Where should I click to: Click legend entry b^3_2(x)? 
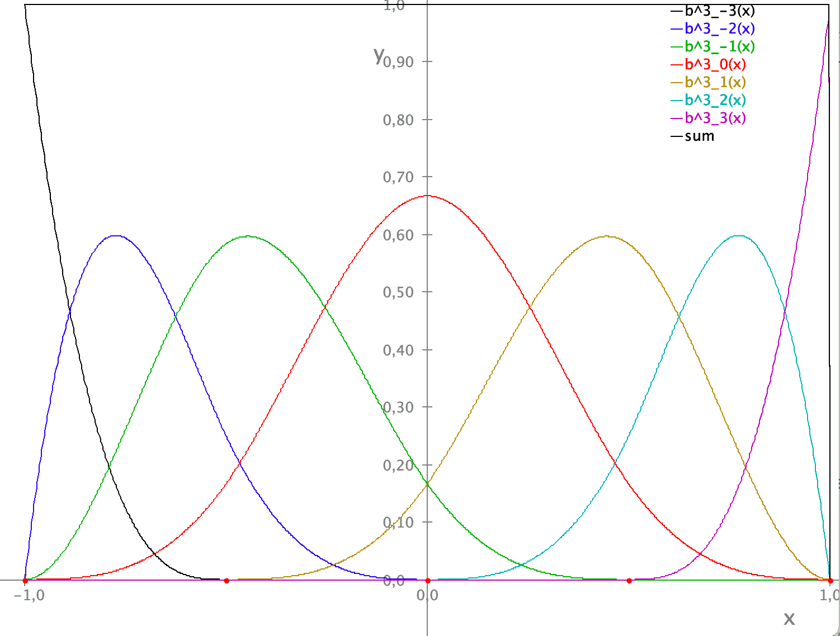708,100
